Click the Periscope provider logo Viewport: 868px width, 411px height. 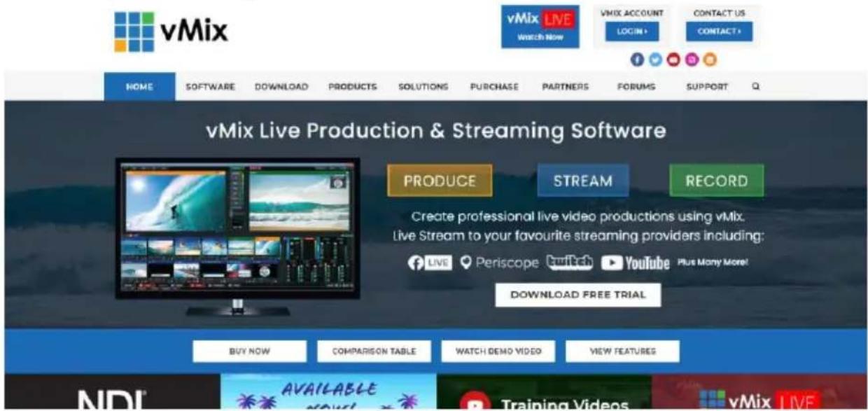click(x=500, y=263)
